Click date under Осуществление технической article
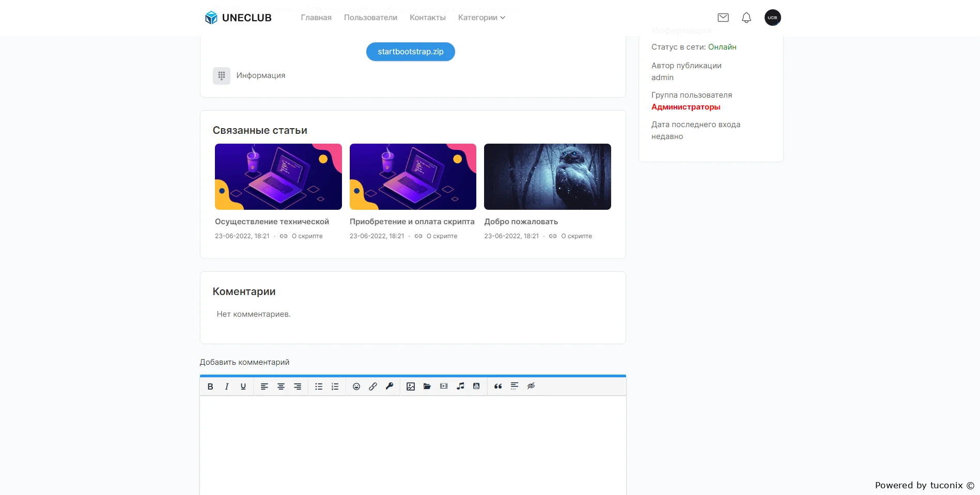Viewport: 980px width, 495px height. 242,236
